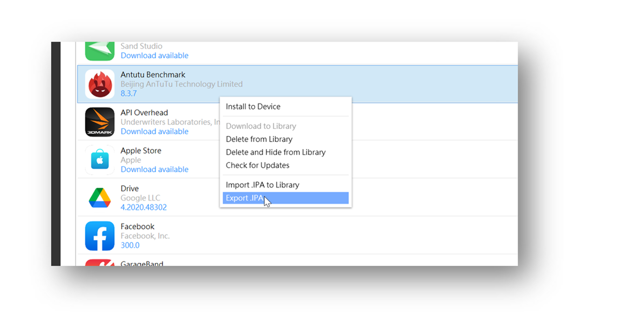
Task: Choose Import .IPA to Library
Action: (x=262, y=185)
